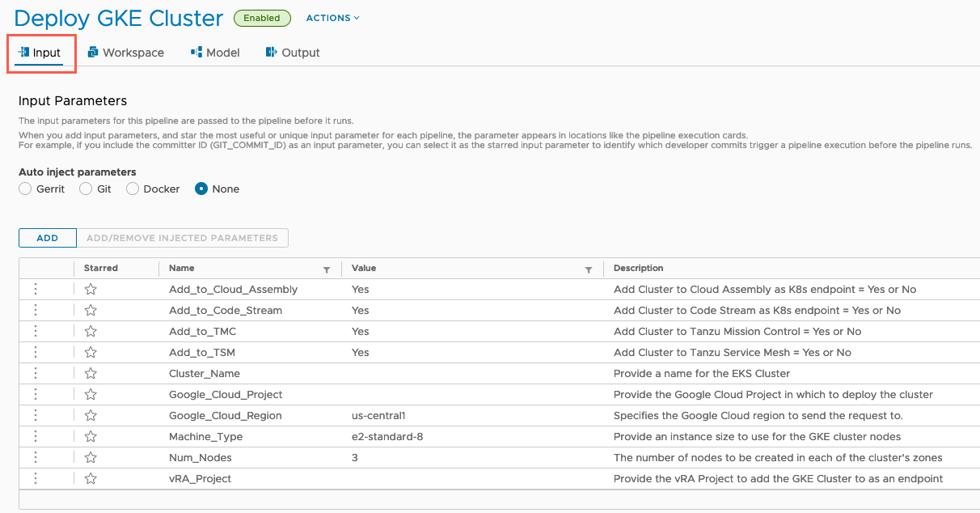The height and width of the screenshot is (513, 980).
Task: Star the Cluster_Name parameter
Action: 91,373
